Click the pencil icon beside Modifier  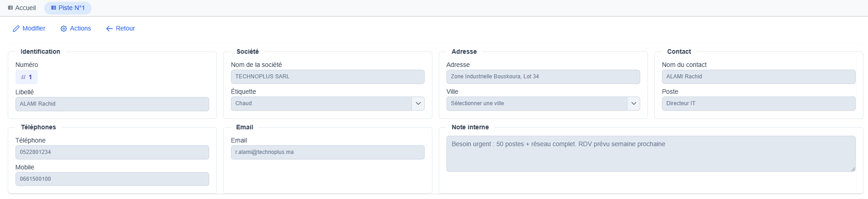point(16,29)
